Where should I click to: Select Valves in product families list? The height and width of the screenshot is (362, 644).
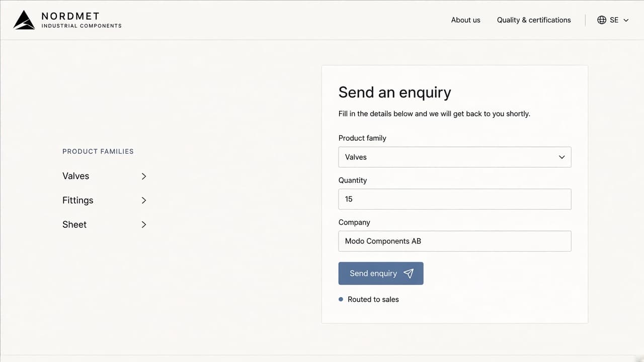75,176
